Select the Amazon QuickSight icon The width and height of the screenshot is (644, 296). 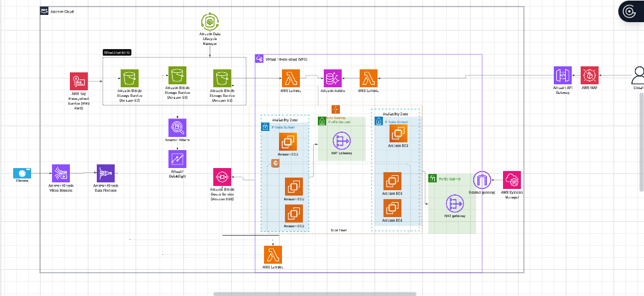177,158
